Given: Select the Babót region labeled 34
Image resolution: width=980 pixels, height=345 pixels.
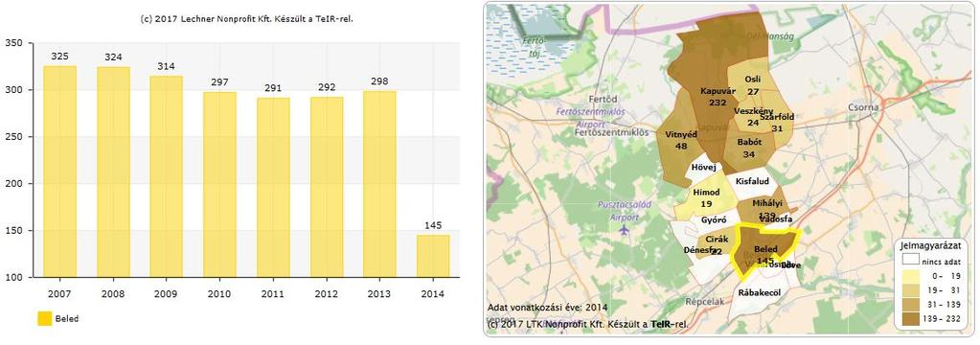Looking at the screenshot, I should pos(749,148).
